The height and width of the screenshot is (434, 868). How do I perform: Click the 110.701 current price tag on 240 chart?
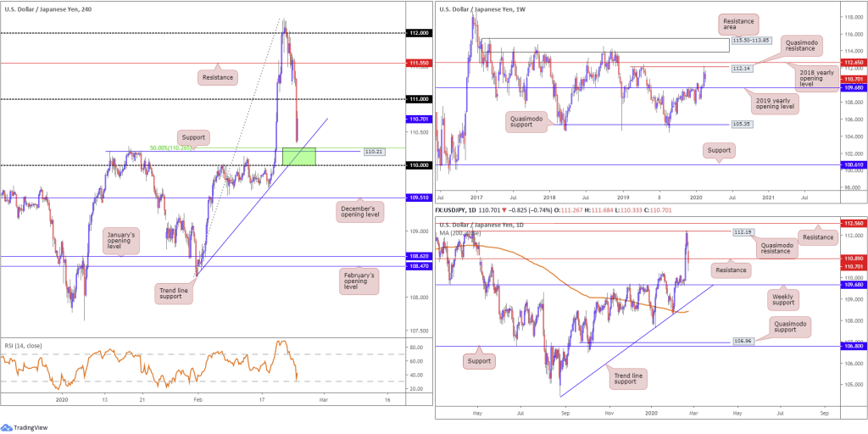tap(418, 119)
